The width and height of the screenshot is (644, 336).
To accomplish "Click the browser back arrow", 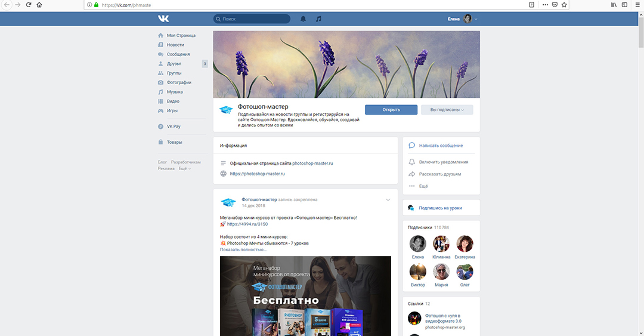I will coord(7,5).
